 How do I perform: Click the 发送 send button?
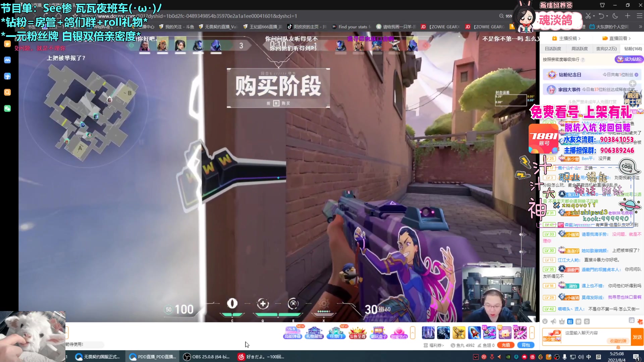pyautogui.click(x=637, y=337)
